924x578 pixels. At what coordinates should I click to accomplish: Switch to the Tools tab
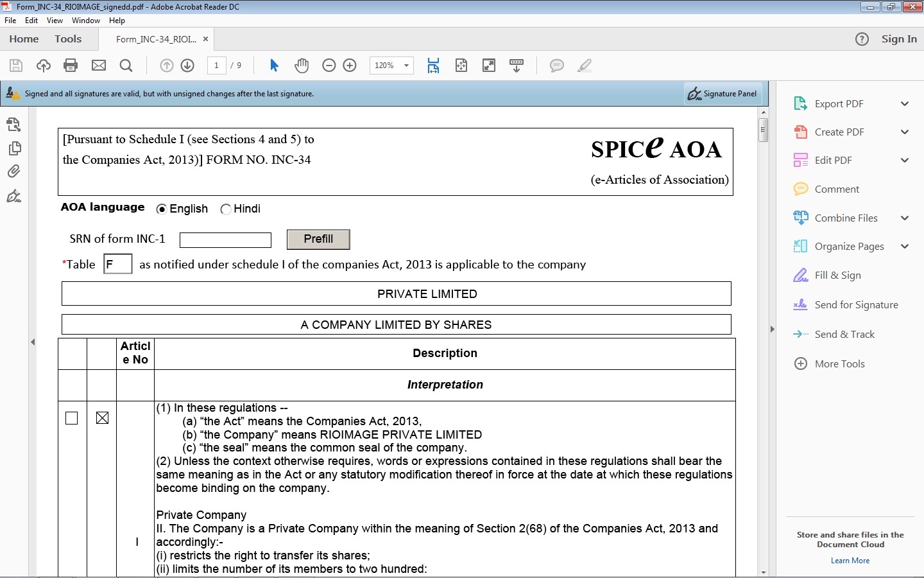(x=68, y=39)
